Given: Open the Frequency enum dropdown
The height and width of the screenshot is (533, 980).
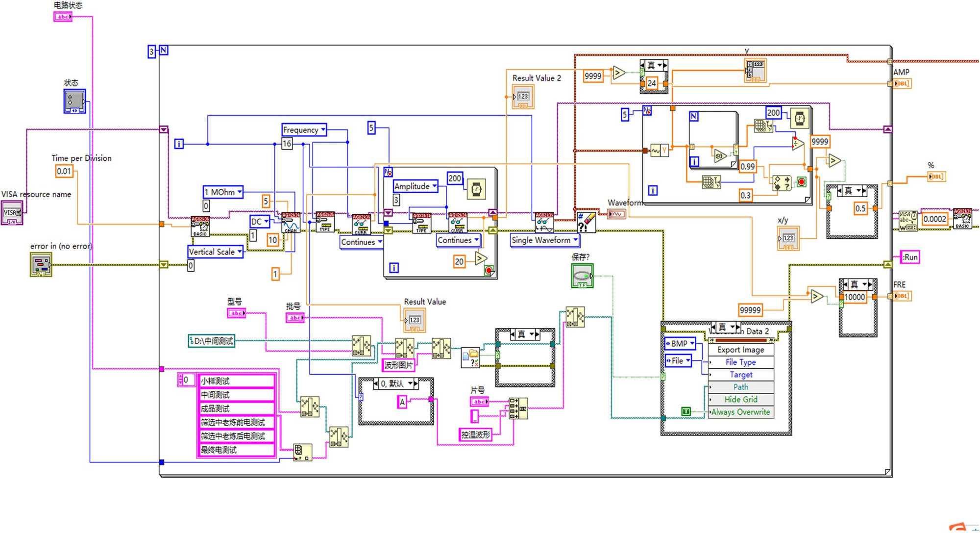Looking at the screenshot, I should coord(323,130).
